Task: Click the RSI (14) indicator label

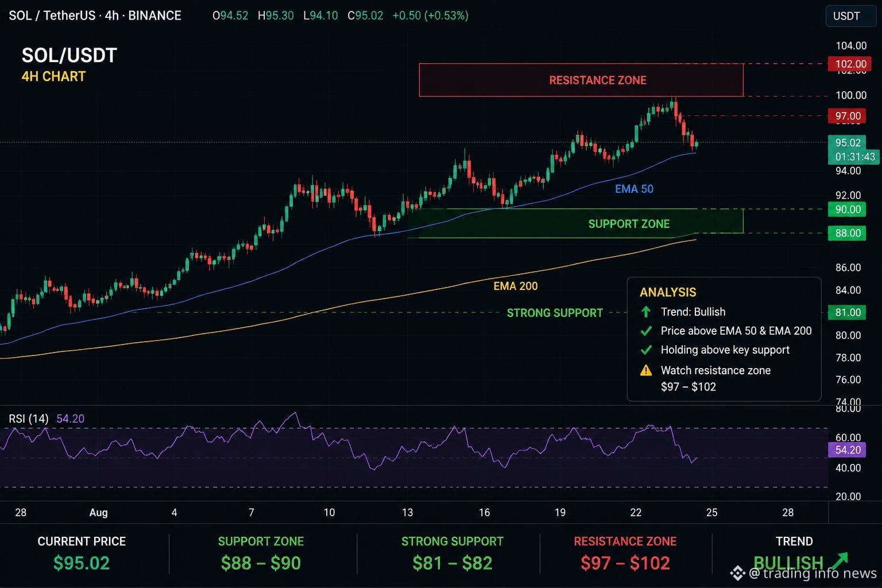Action: 29,419
